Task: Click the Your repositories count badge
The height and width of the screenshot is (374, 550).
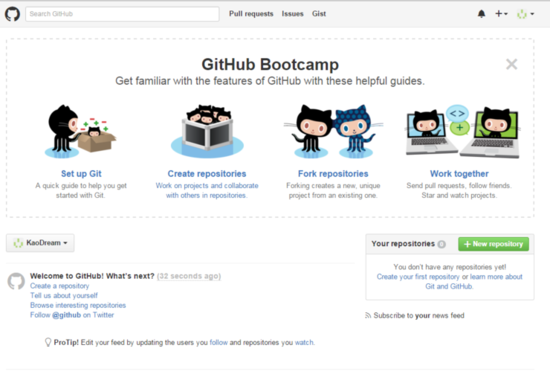Action: coord(442,244)
